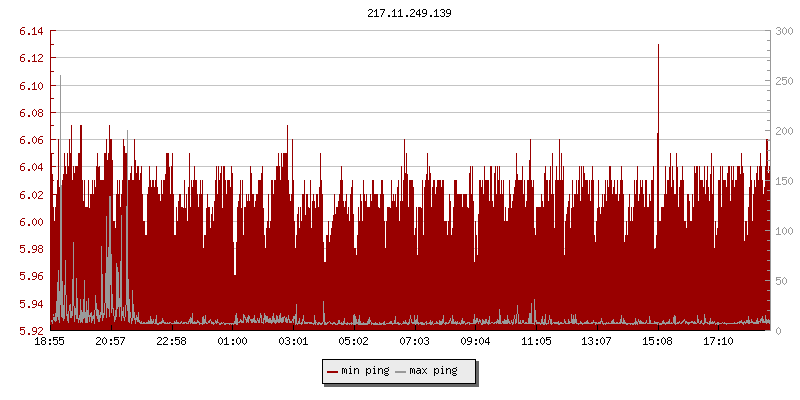Click the 5.92 left axis value
This screenshot has width=800, height=400.
pyautogui.click(x=32, y=331)
